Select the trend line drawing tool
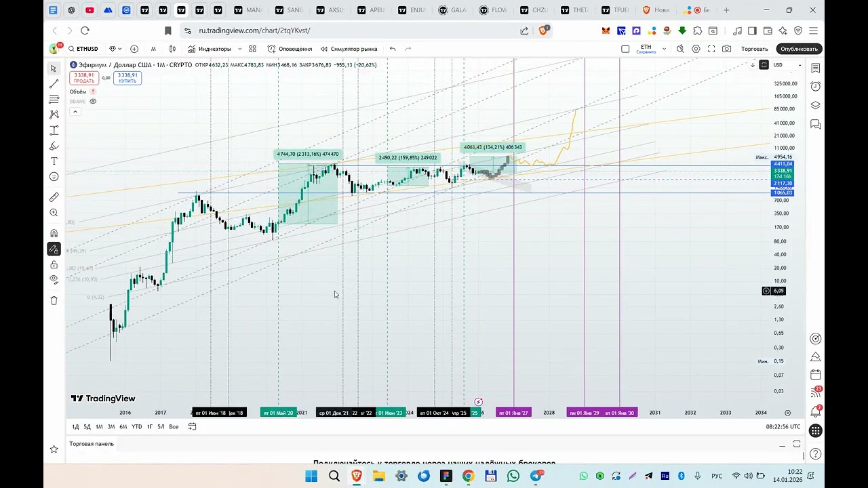The height and width of the screenshot is (488, 868). [54, 84]
